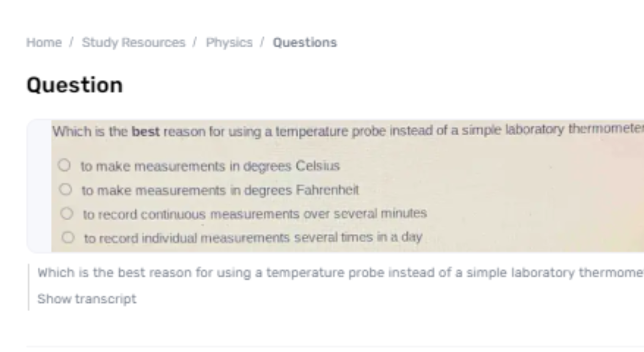Go to the Home breadcrumb link
Screen dimensions: 644x352
[x=44, y=43]
